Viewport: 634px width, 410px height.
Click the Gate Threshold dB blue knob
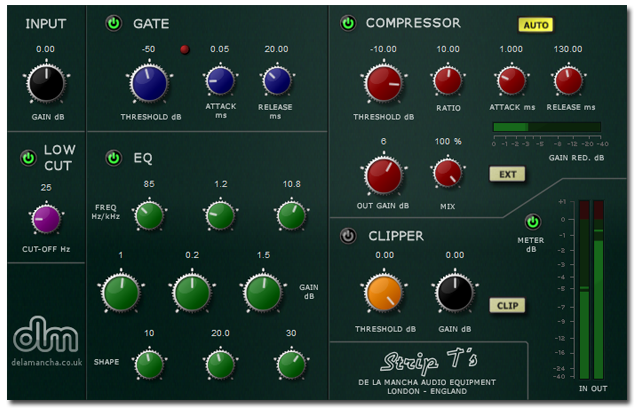pos(149,83)
